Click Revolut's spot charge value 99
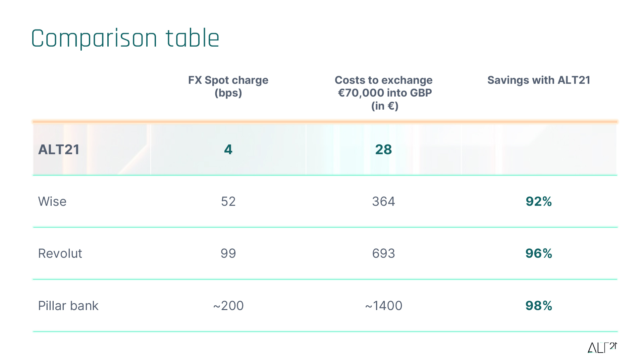This screenshot has height=362, width=644. point(228,253)
